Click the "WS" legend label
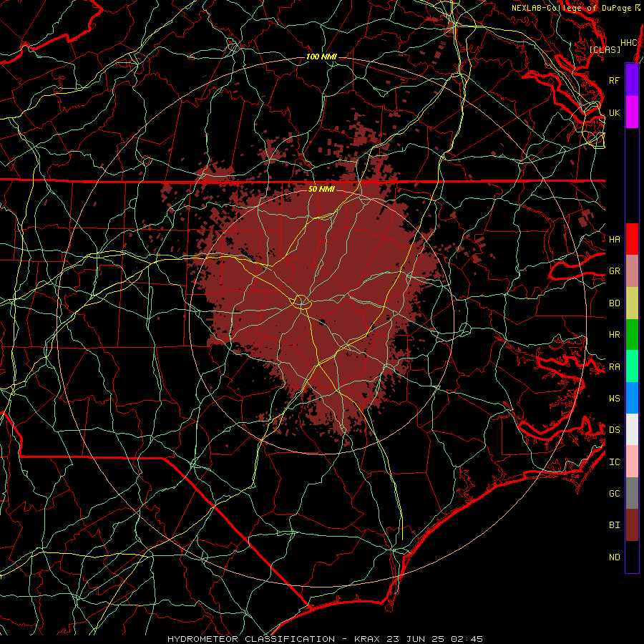Viewport: 644px width, 644px height. tap(615, 399)
